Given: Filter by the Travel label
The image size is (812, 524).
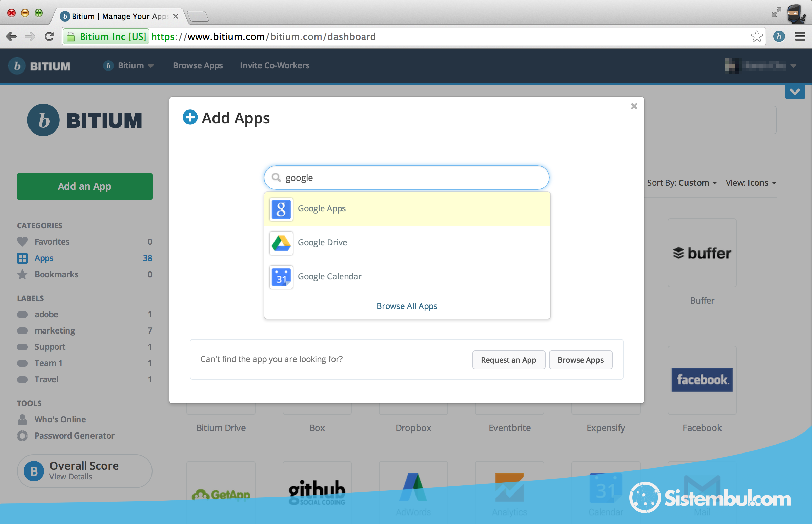Looking at the screenshot, I should [x=85, y=380].
